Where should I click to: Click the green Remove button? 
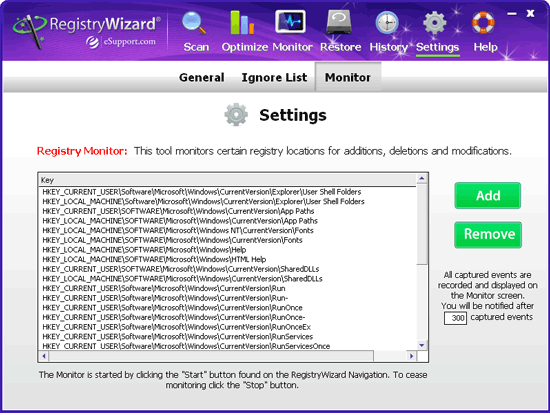click(x=488, y=235)
